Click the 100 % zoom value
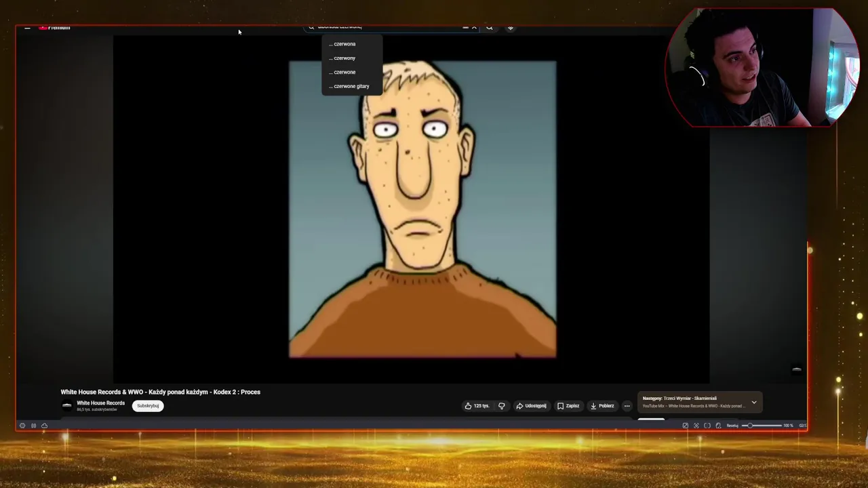 pyautogui.click(x=788, y=426)
